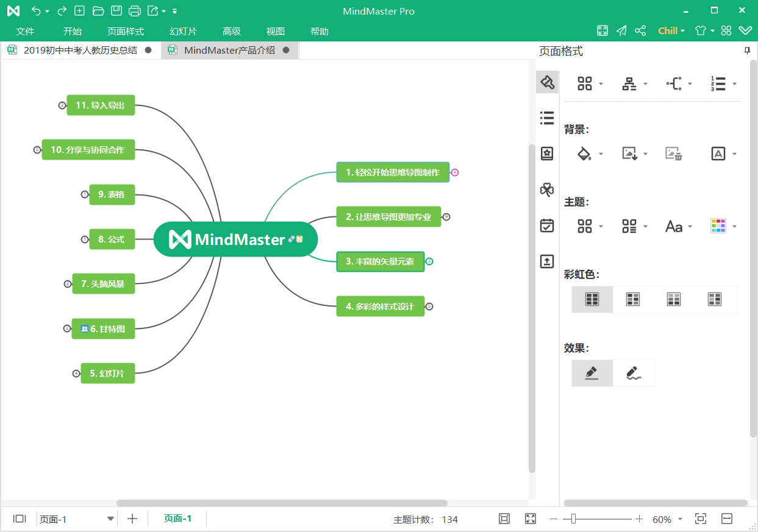Select the 6. 甘特图 topic node
Viewport: 758px width, 532px height.
[103, 328]
